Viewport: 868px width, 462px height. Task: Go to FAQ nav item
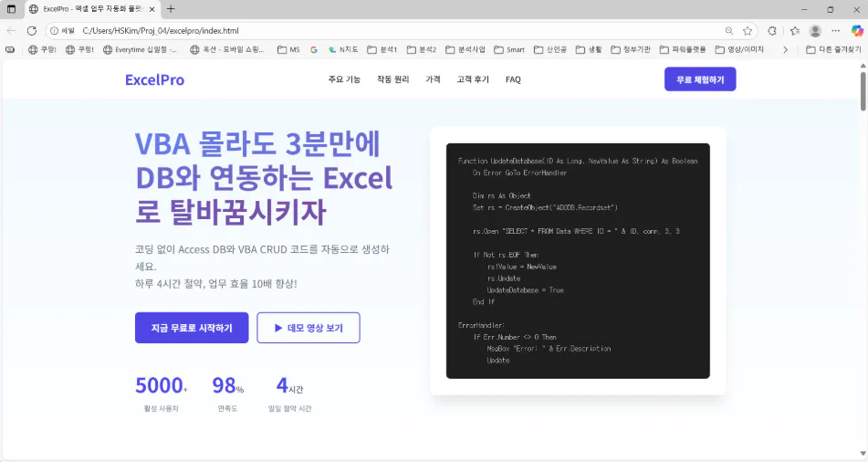click(x=513, y=79)
